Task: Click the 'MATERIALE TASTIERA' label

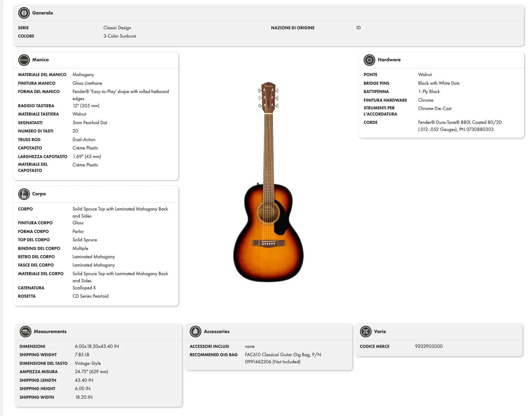Action: (38, 114)
